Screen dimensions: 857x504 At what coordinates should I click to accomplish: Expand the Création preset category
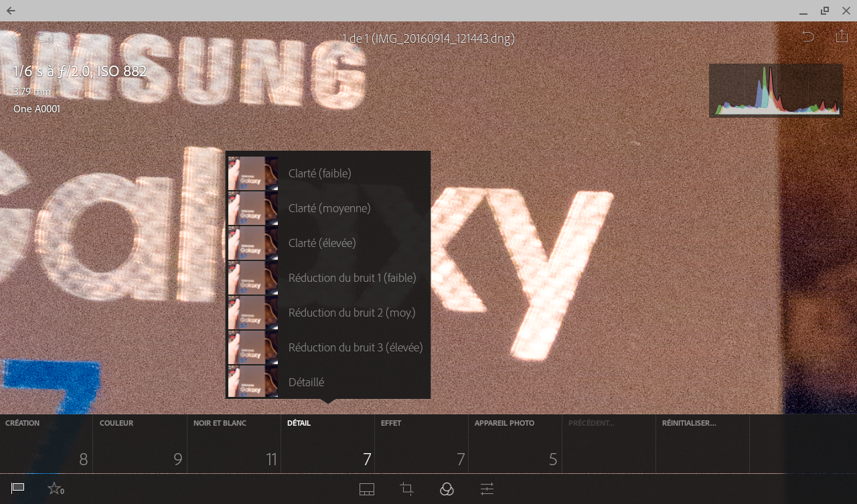coord(46,443)
